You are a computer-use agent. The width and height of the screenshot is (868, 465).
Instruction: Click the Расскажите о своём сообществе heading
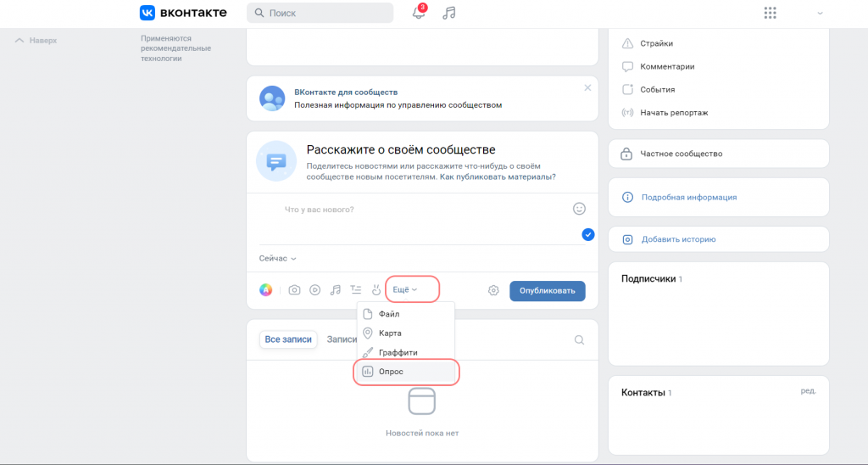pyautogui.click(x=401, y=149)
